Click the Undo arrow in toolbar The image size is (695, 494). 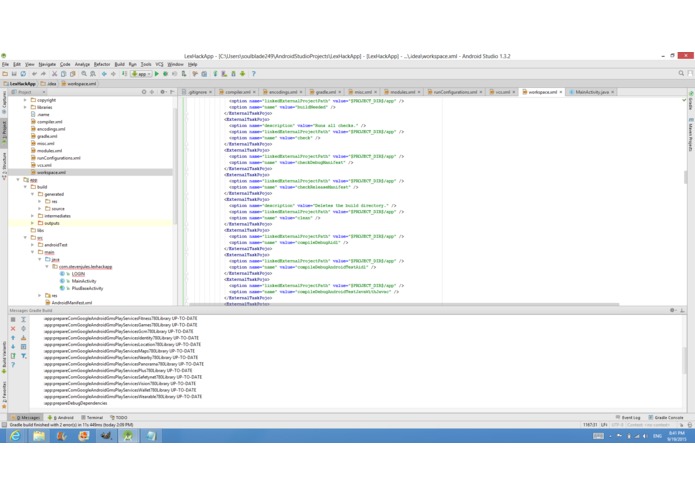pos(34,74)
